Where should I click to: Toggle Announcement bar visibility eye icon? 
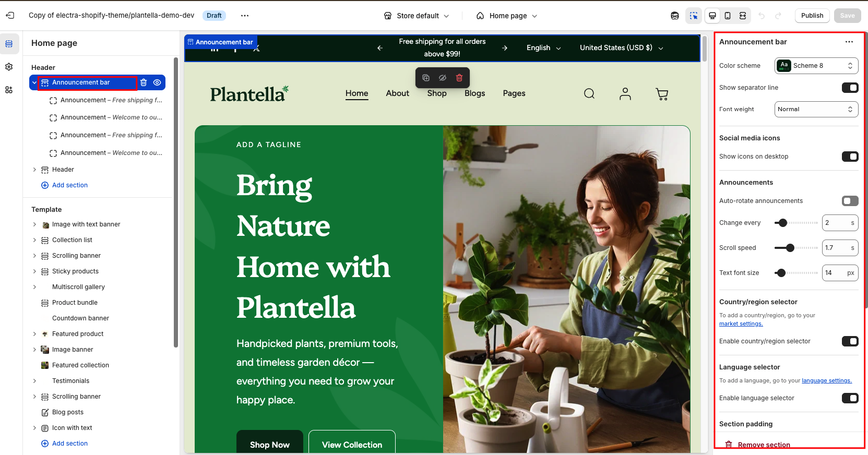(x=157, y=82)
